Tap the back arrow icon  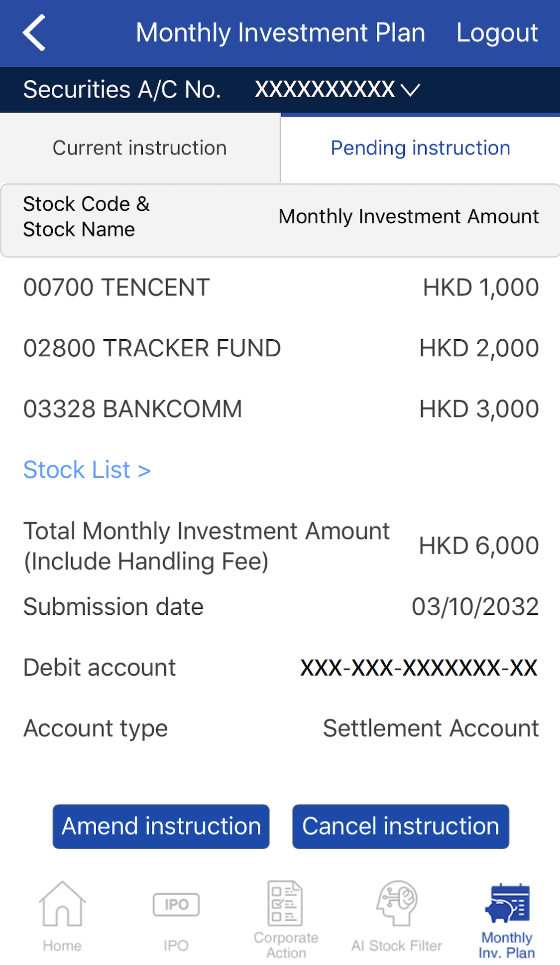point(34,33)
